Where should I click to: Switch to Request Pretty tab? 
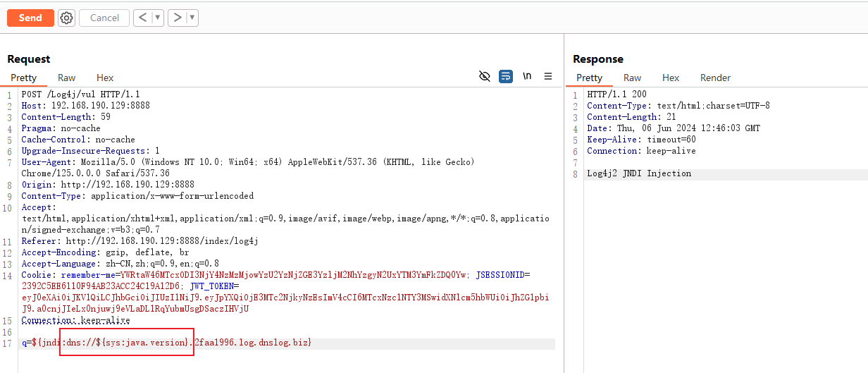(23, 78)
